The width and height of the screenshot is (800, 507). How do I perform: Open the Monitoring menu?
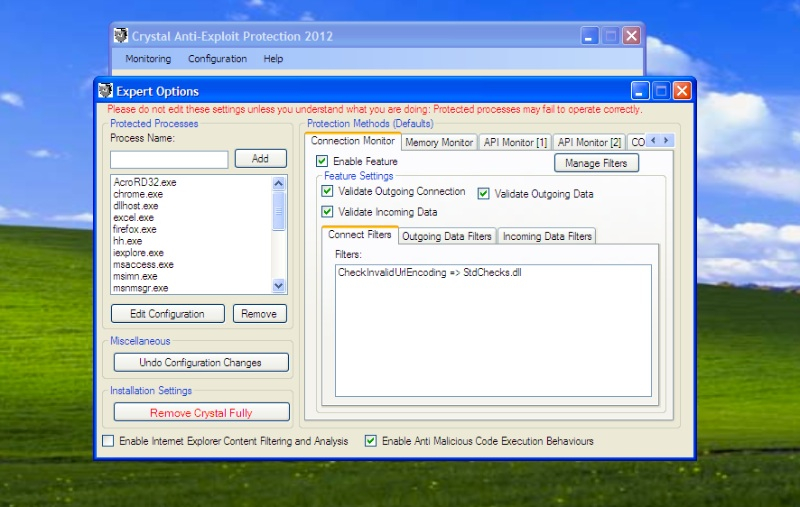148,59
